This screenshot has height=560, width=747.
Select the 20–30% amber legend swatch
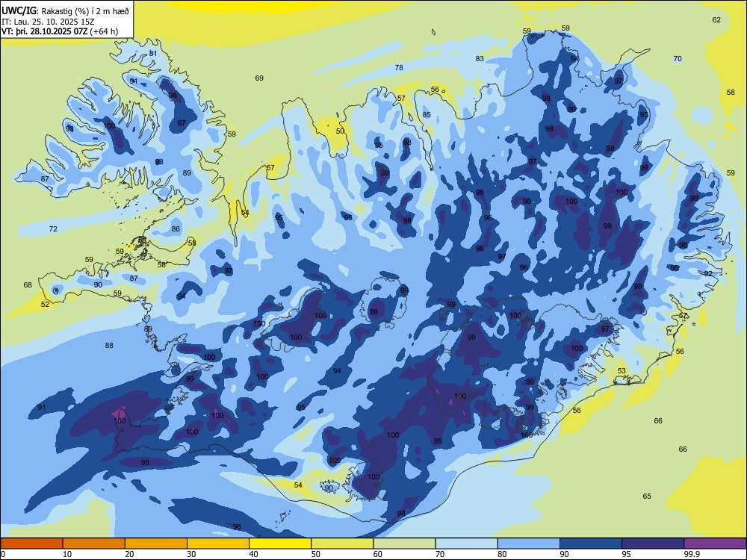[x=156, y=544]
